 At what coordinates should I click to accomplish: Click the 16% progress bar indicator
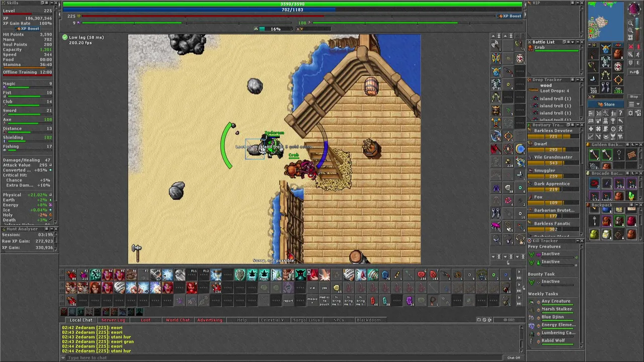coord(275,29)
